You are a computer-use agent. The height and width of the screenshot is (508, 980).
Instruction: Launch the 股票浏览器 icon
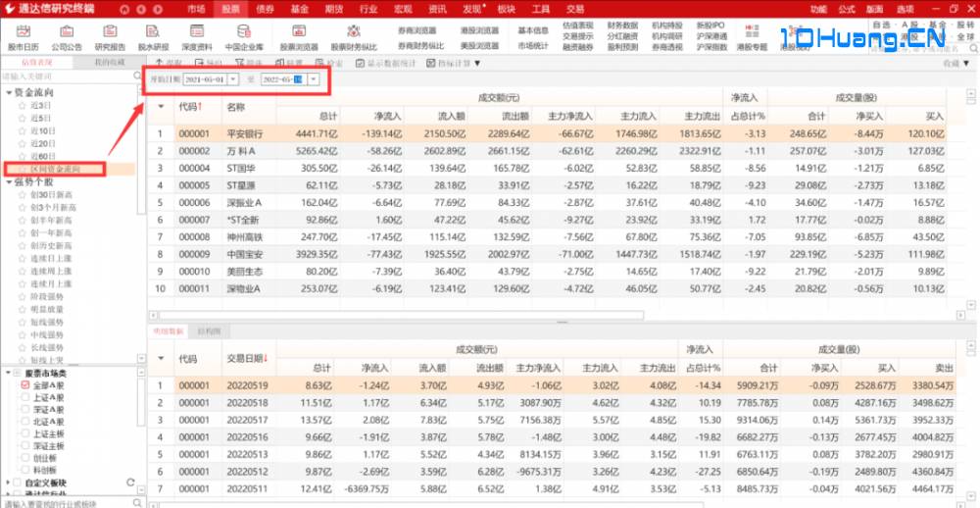point(299,31)
